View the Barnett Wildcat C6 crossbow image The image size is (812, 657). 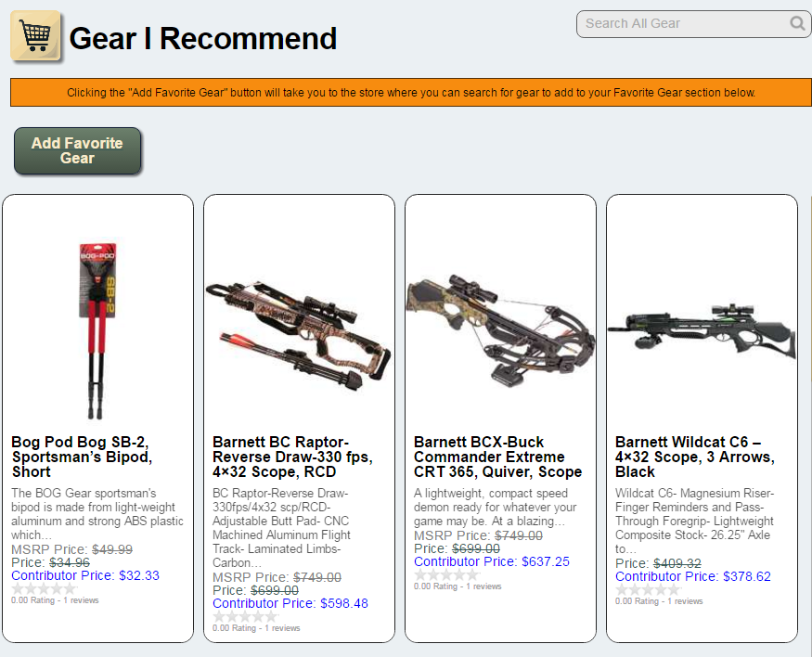click(702, 331)
